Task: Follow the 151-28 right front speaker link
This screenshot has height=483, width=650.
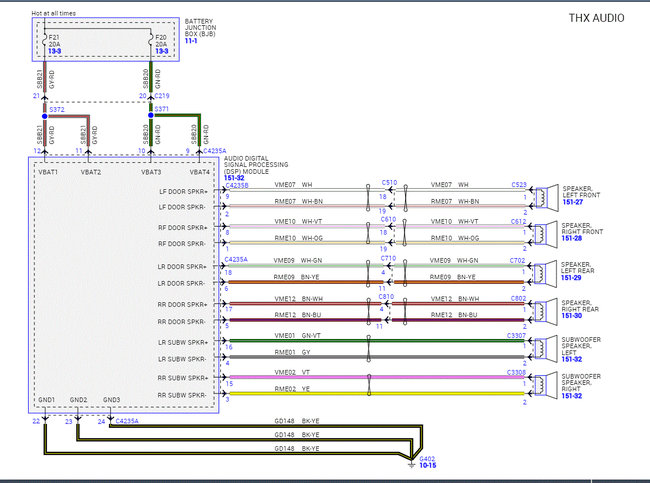Action: 575,239
